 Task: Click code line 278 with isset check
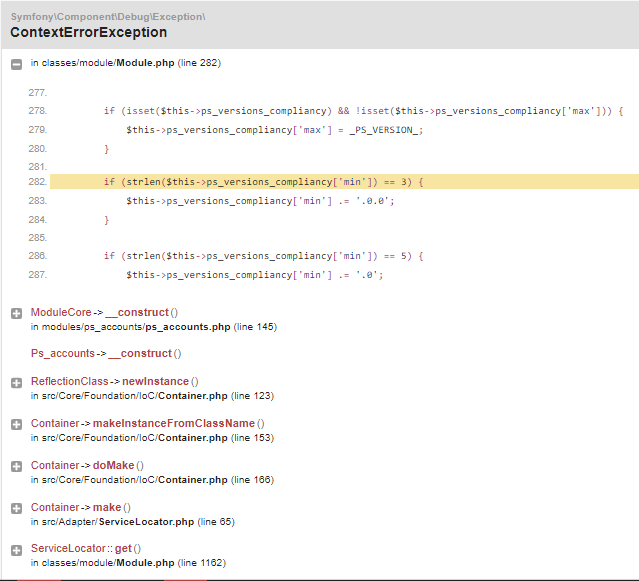pyautogui.click(x=364, y=111)
